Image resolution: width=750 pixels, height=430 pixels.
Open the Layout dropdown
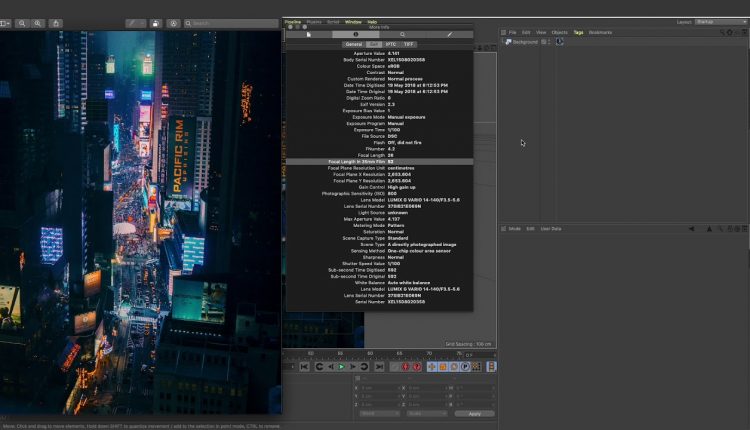click(720, 22)
